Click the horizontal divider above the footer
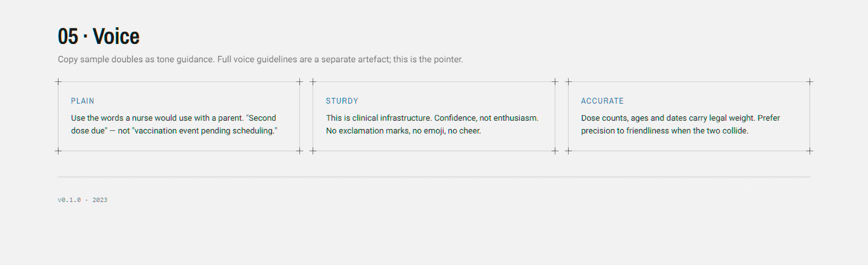The image size is (868, 265). [x=434, y=177]
